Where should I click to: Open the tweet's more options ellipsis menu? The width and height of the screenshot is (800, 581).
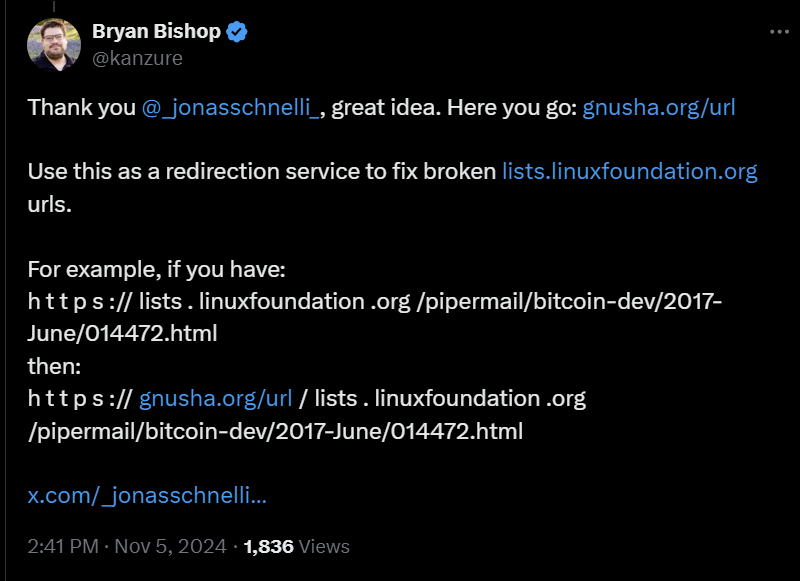pyautogui.click(x=779, y=32)
